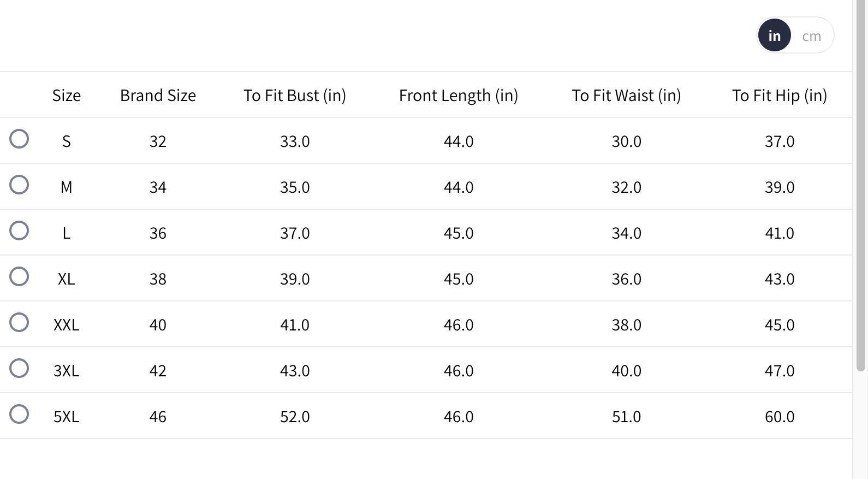Click the Size column header
This screenshot has width=868, height=479.
coord(67,96)
